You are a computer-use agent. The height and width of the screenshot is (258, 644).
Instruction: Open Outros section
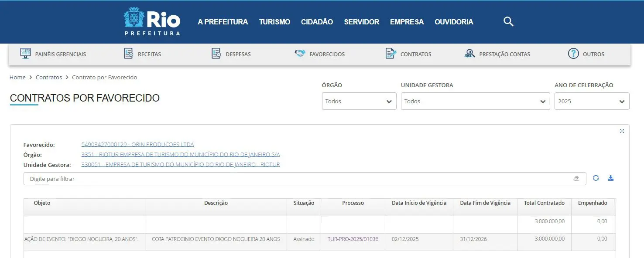pos(593,54)
